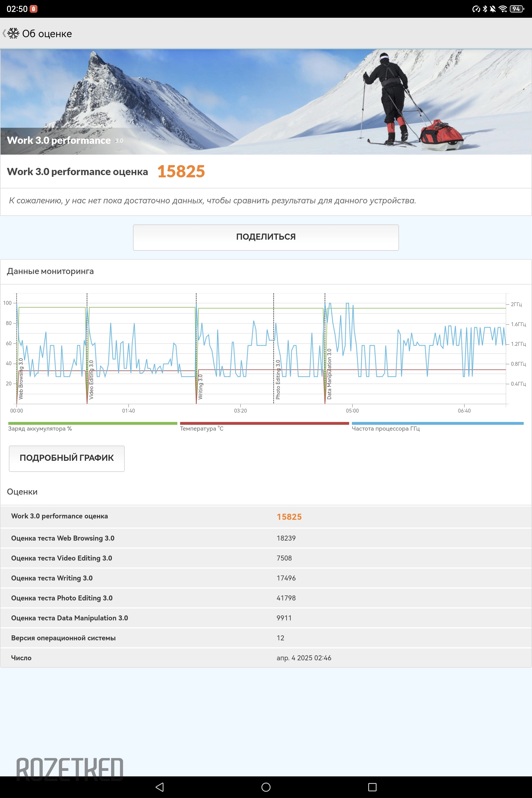Select the Video Editing 3.0 score row
532x798 pixels.
(x=266, y=558)
